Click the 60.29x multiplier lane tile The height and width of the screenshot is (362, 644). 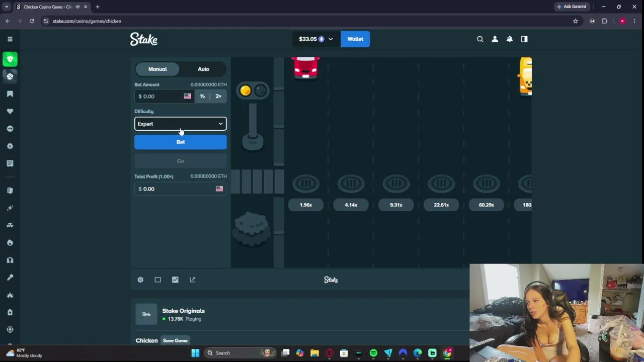pyautogui.click(x=487, y=205)
